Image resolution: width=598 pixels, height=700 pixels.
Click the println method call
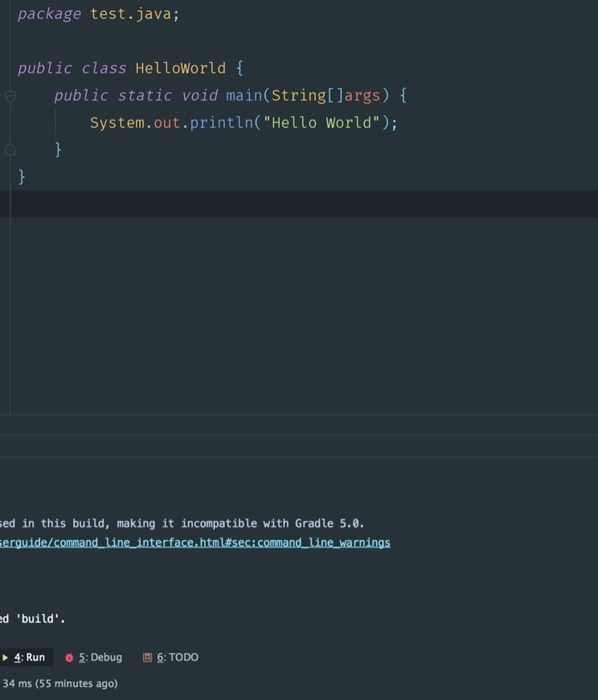pos(222,123)
